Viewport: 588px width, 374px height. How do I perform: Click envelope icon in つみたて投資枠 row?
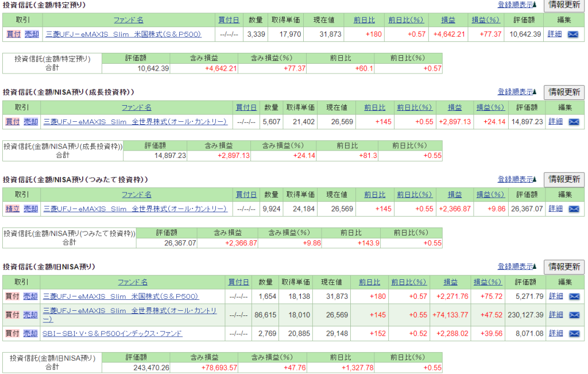pyautogui.click(x=573, y=209)
